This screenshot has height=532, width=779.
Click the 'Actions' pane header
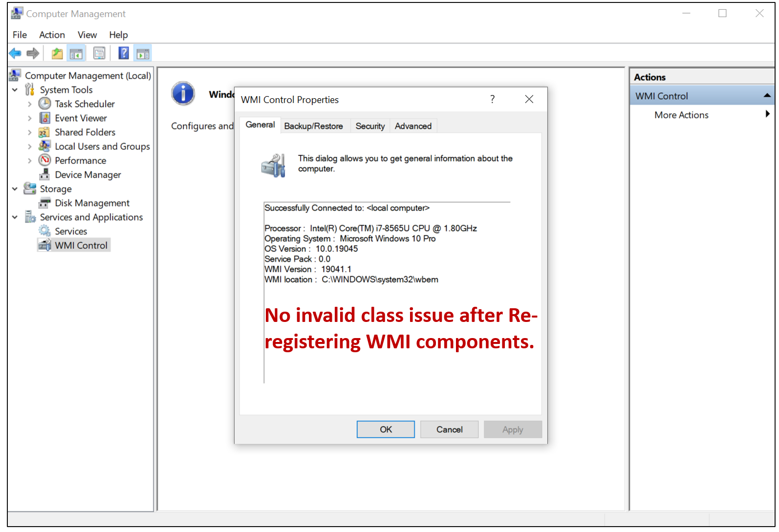tap(649, 77)
